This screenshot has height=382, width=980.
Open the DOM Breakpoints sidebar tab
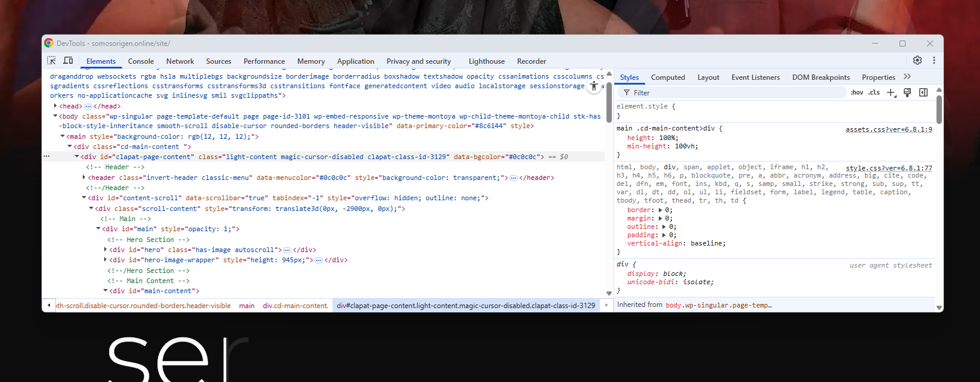coord(821,77)
